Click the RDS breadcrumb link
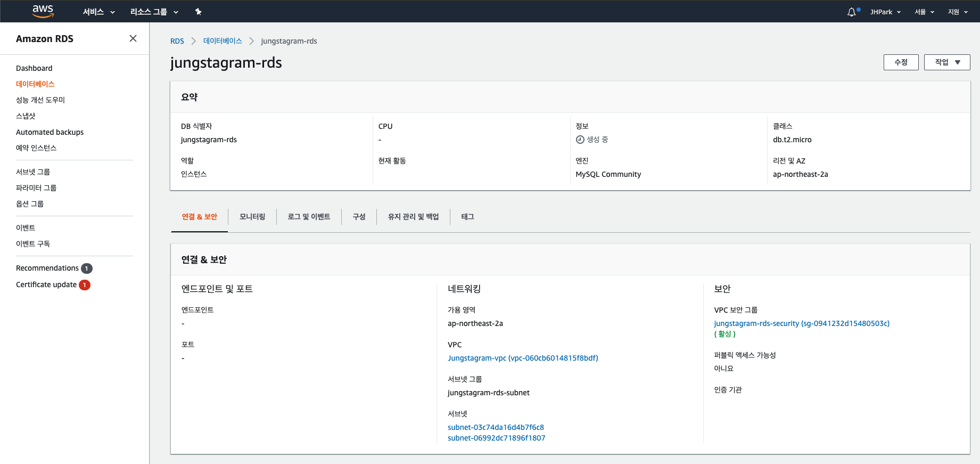Viewport: 980px width, 464px height. tap(177, 41)
